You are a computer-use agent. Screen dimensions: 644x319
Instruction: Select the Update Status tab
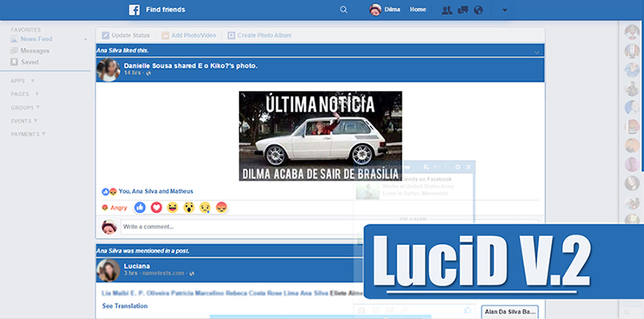coord(126,35)
